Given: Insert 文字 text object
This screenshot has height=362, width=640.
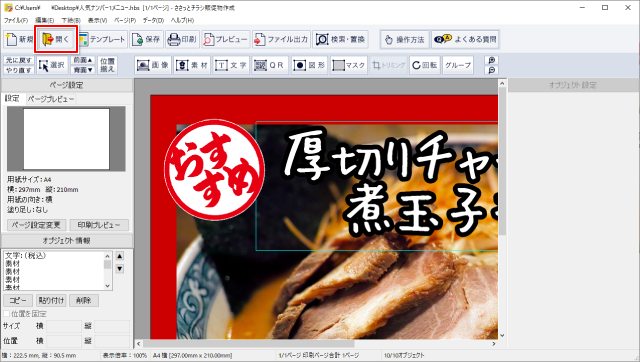Looking at the screenshot, I should coord(231,65).
